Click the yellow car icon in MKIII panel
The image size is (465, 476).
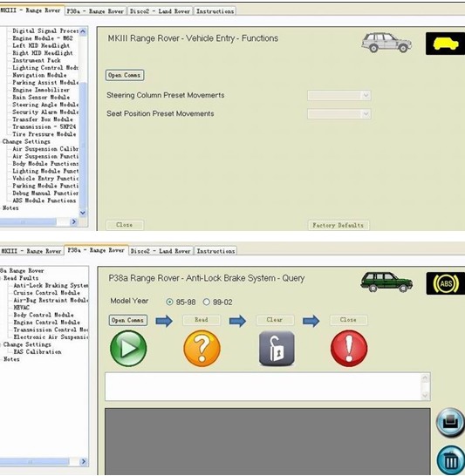(x=445, y=44)
